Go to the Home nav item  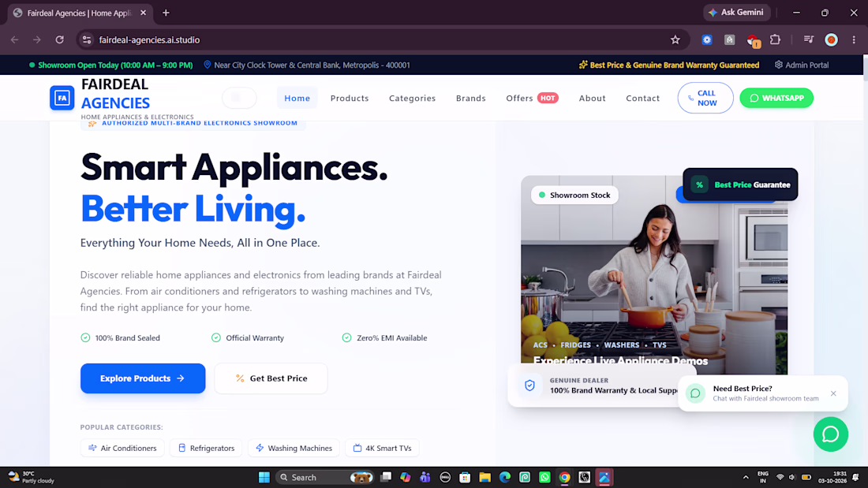click(x=297, y=98)
